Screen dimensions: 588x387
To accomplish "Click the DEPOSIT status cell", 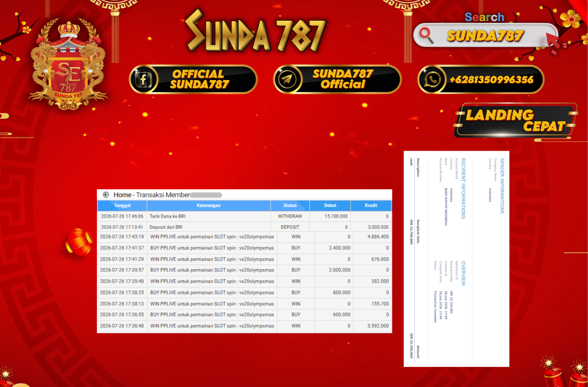I will tap(290, 227).
